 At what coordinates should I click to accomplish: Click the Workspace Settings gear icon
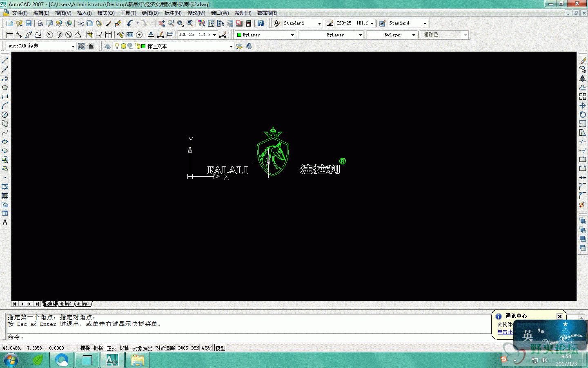click(81, 46)
